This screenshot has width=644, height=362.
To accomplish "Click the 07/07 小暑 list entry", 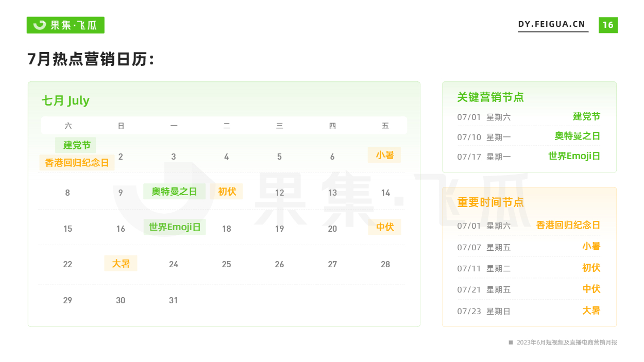I will click(x=529, y=247).
